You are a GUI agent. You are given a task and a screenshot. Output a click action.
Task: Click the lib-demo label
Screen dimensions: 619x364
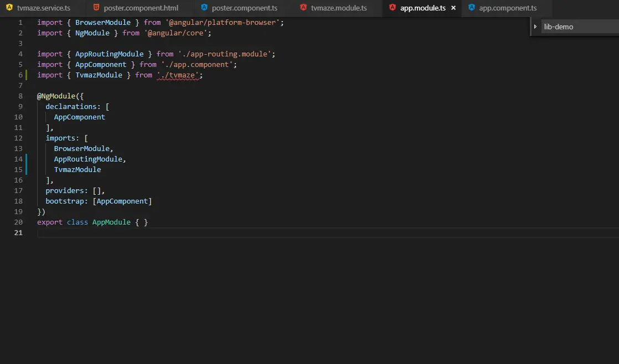(558, 27)
